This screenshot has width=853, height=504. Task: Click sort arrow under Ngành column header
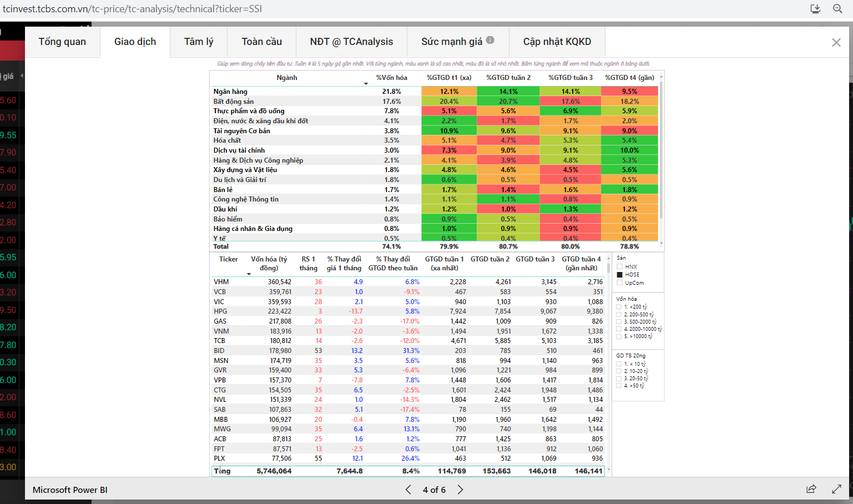pyautogui.click(x=366, y=84)
